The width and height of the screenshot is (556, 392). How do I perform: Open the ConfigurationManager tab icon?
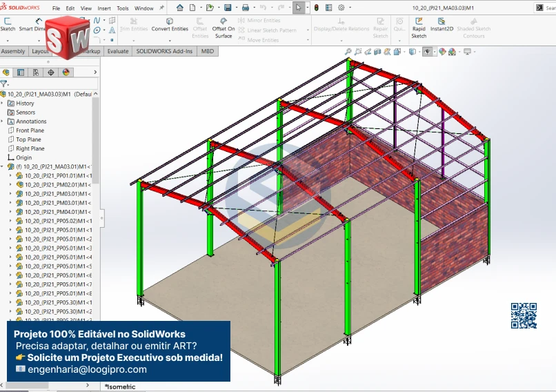click(x=36, y=72)
